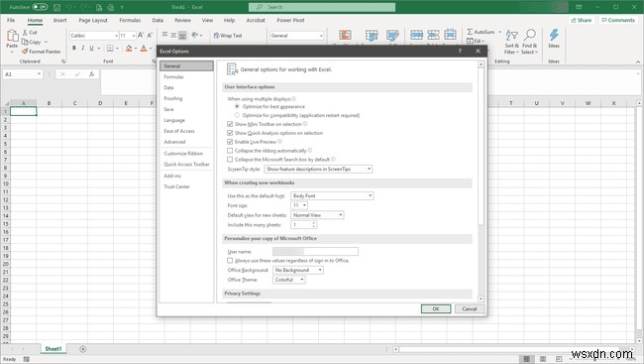This screenshot has width=644, height=364.
Task: Uncheck Show Mini Toolbar on selection
Action: pyautogui.click(x=230, y=124)
